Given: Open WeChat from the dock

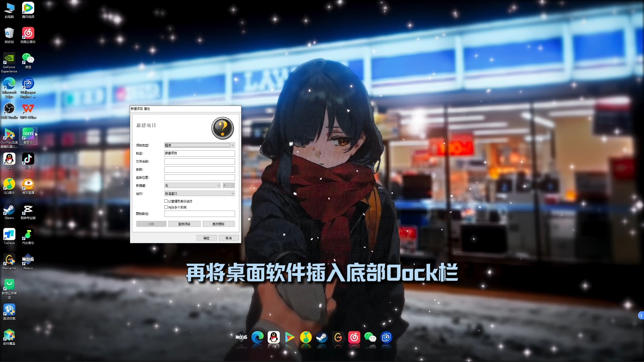Looking at the screenshot, I should click(370, 337).
